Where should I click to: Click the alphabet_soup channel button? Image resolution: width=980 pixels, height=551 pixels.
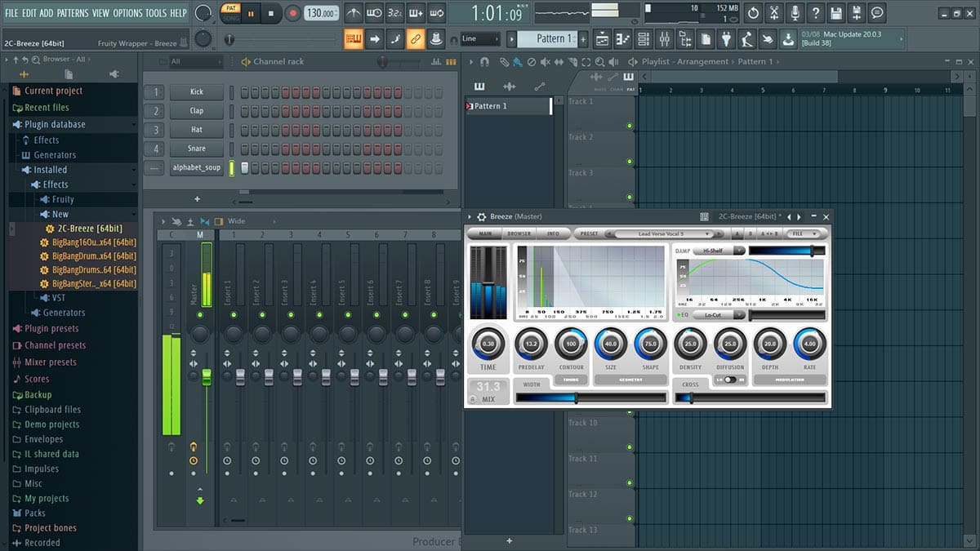[197, 167]
